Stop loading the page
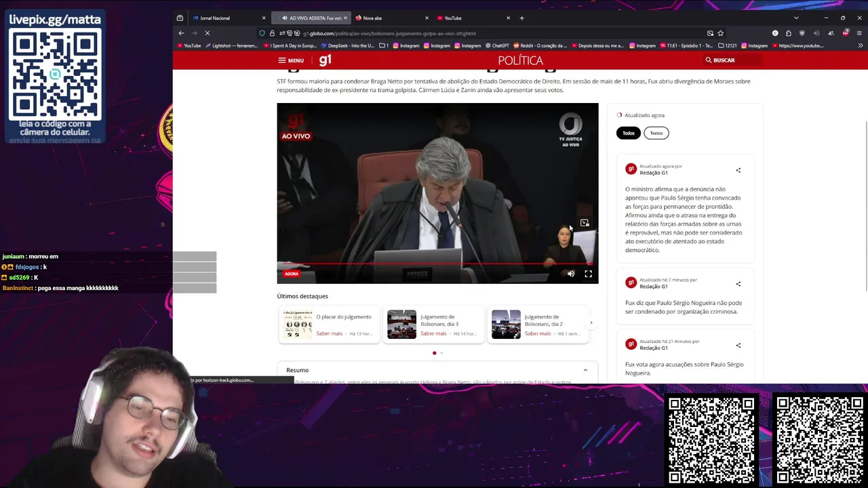The image size is (868, 488). (208, 33)
